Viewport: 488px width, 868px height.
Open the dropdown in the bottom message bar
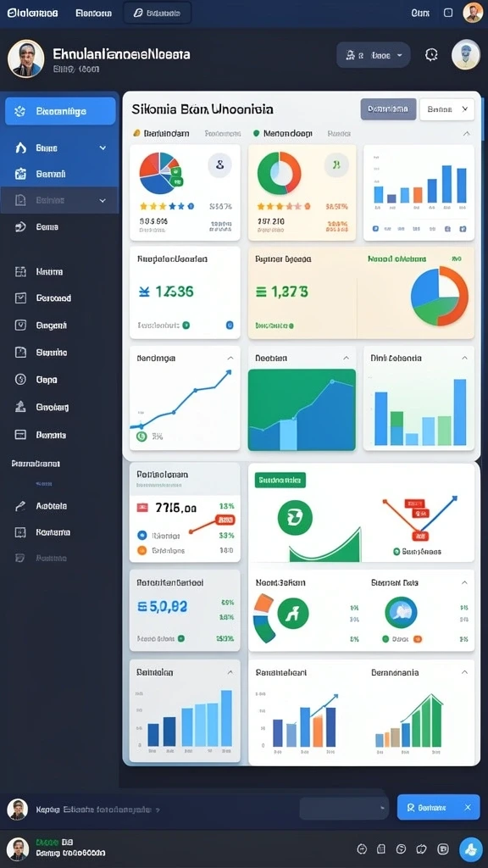pos(344,808)
